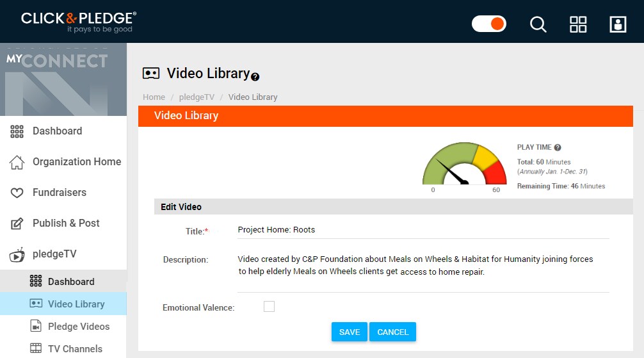Screen dimensions: 644x358
Task: Click the PLAY TIME heading text
Action: pyautogui.click(x=534, y=147)
